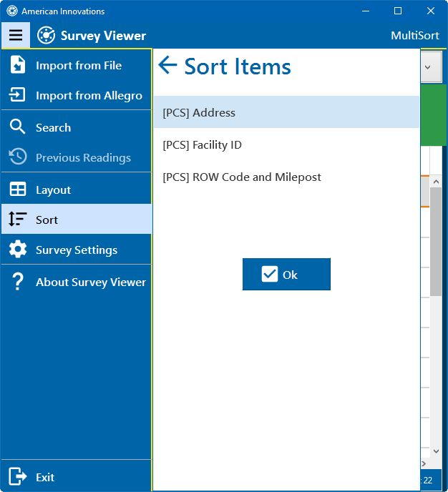Image resolution: width=448 pixels, height=492 pixels.
Task: Select the Sort menu item
Action: [x=77, y=220]
